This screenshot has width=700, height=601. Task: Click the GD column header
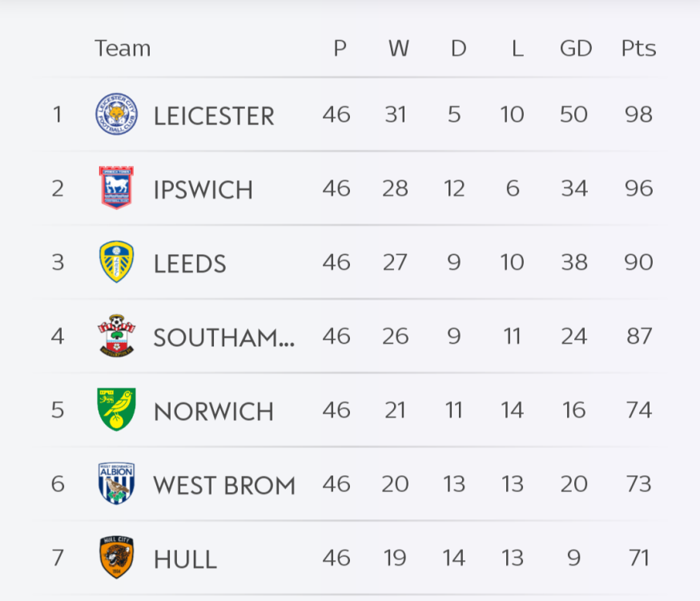tap(575, 49)
